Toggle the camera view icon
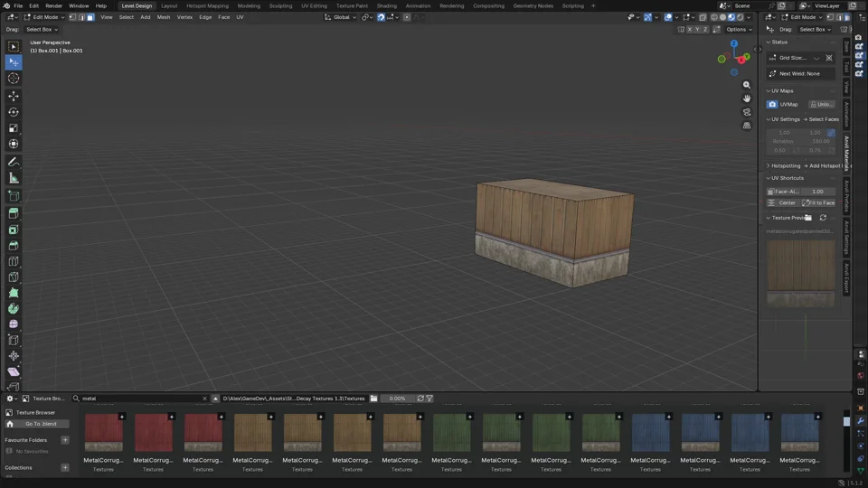The width and height of the screenshot is (868, 488). 747,112
